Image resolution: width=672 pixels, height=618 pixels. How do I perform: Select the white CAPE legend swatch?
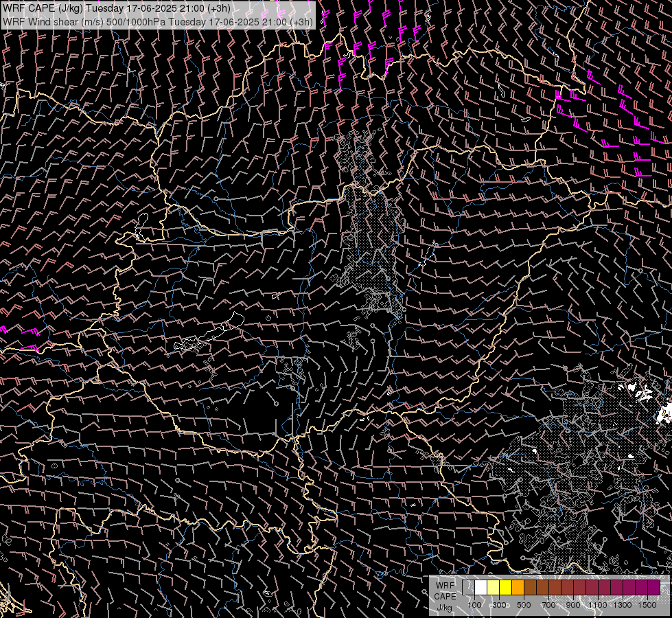[x=481, y=588]
